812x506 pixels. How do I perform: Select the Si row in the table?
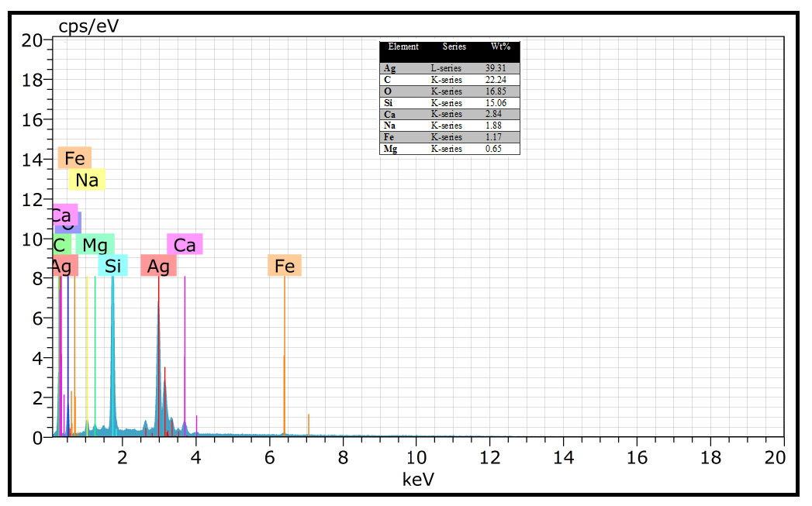(450, 103)
